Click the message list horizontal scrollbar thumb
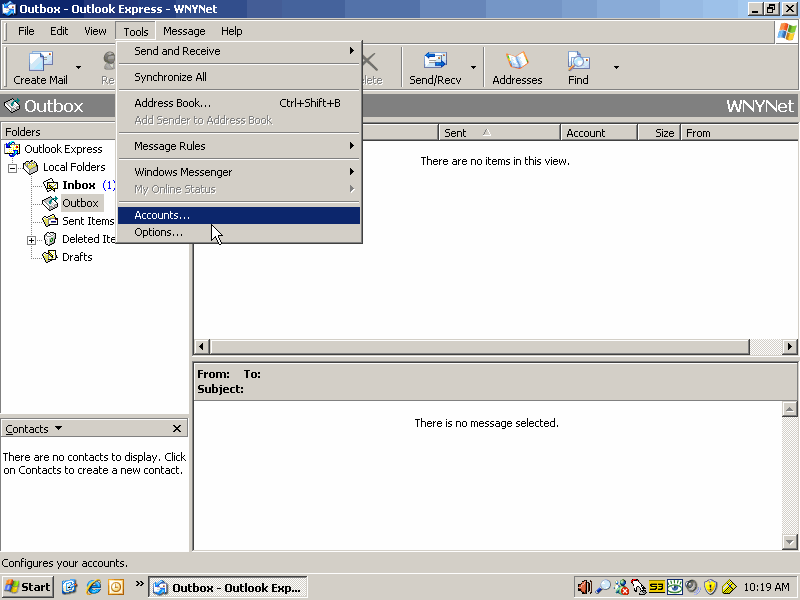 tap(480, 346)
